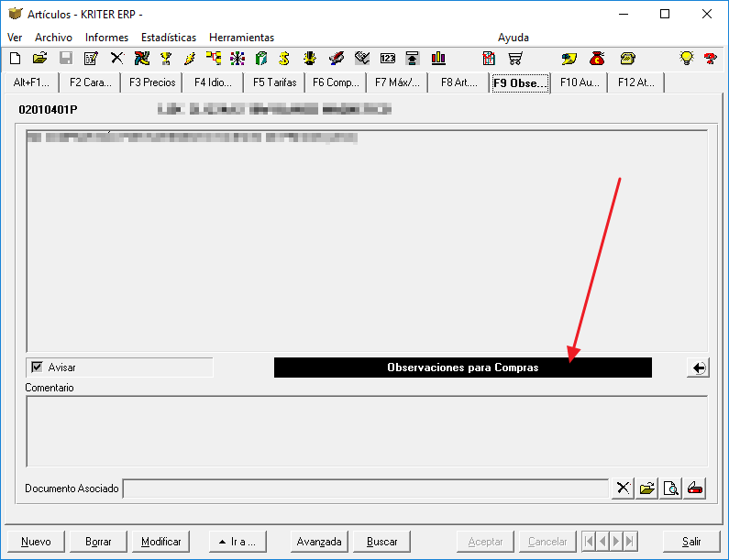
Task: Click the colorful pinwheel toolbar icon
Action: tap(142, 59)
